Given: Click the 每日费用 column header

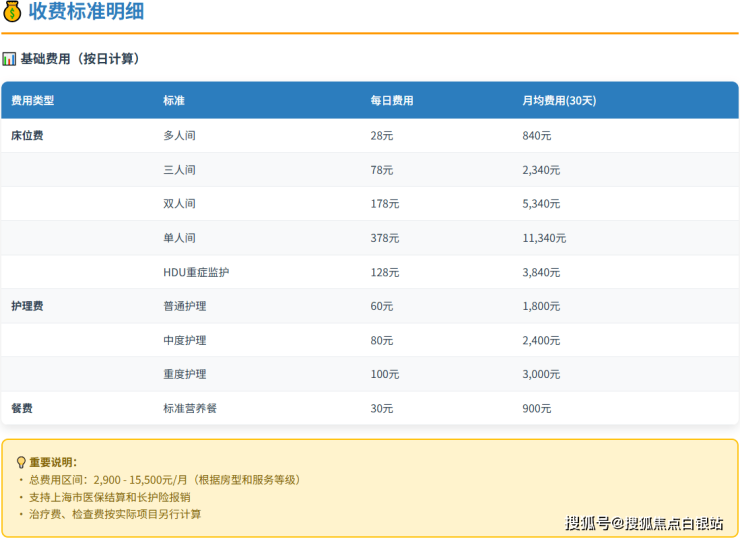Looking at the screenshot, I should tap(392, 101).
